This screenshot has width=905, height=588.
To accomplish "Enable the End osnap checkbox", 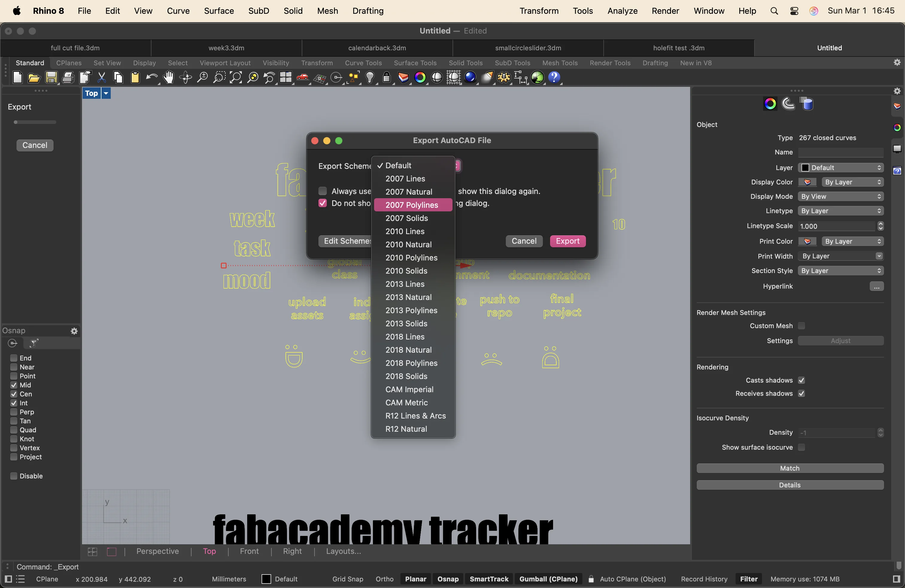I will [x=14, y=358].
